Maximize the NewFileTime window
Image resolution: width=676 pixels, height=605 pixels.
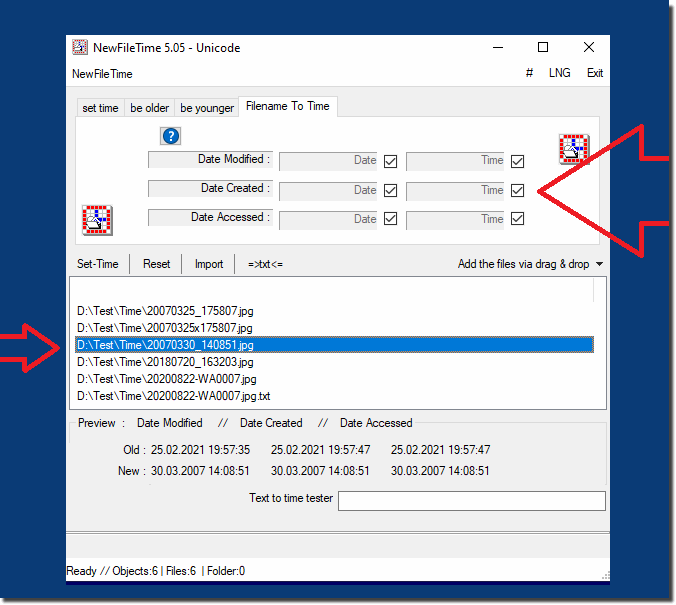pyautogui.click(x=543, y=47)
